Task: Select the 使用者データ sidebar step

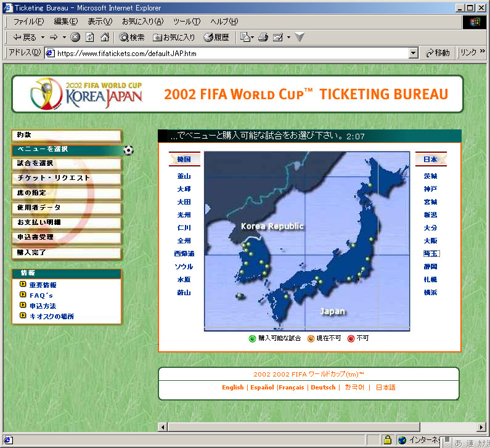Action: tap(66, 208)
